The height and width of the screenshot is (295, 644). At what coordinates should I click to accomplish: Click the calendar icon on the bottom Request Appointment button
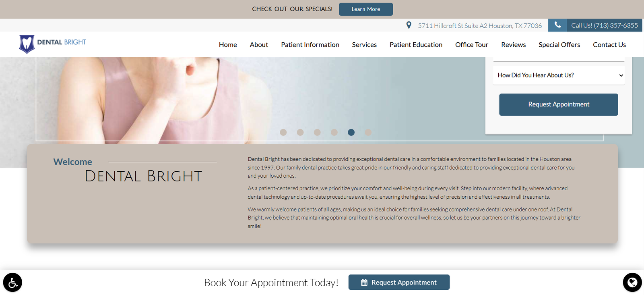364,283
